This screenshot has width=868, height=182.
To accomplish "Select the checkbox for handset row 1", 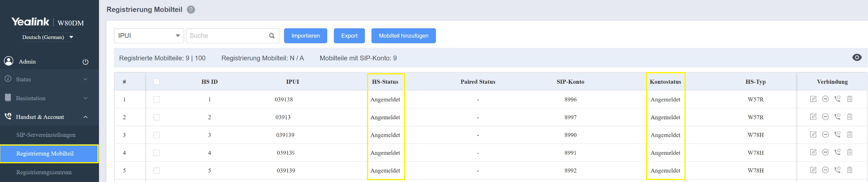I will [157, 100].
